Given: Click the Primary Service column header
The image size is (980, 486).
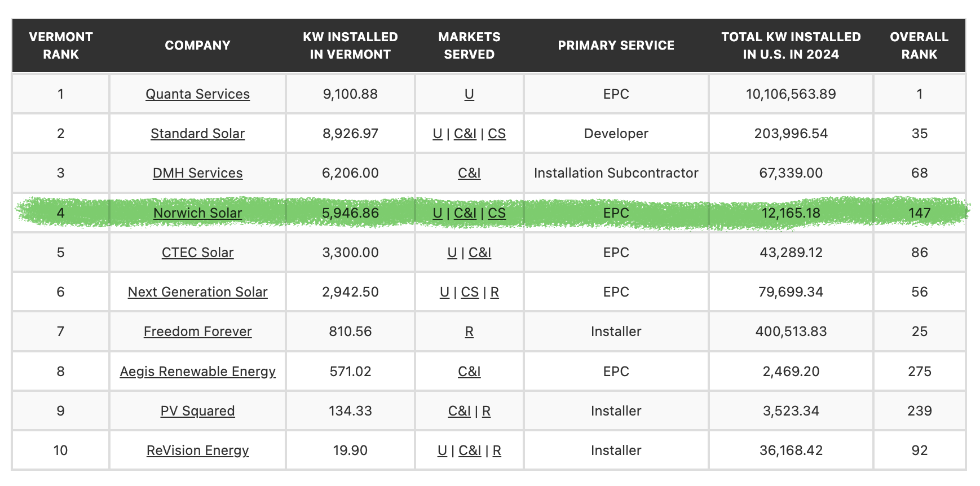Looking at the screenshot, I should (x=616, y=46).
